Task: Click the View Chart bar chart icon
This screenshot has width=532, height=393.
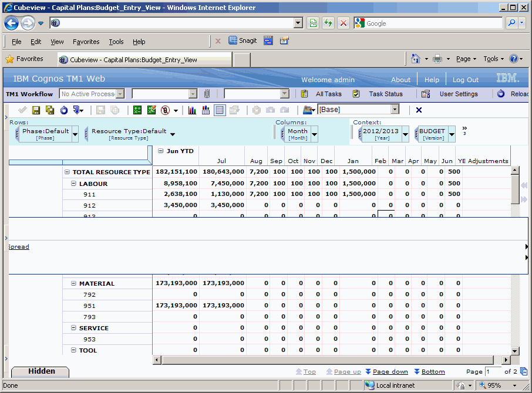Action: [x=192, y=110]
